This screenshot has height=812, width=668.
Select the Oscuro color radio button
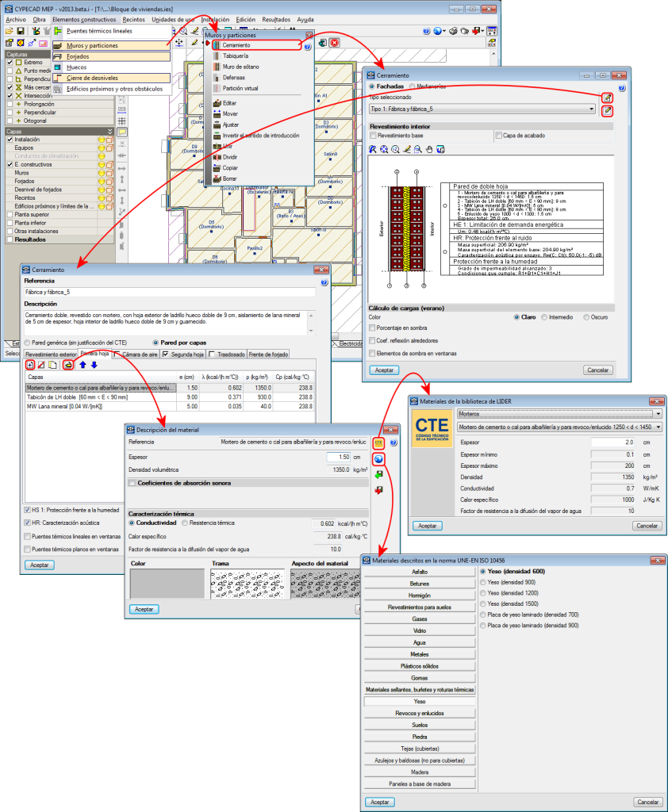(x=586, y=317)
